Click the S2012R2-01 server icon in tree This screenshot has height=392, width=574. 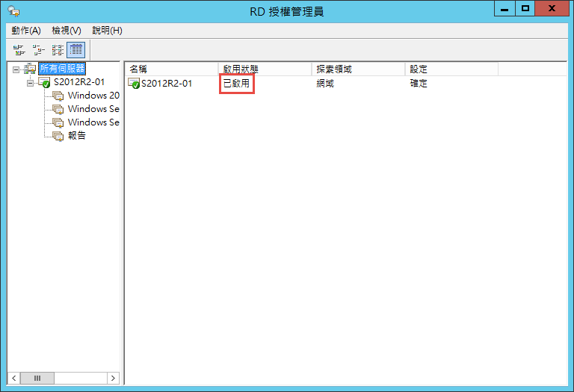pos(44,82)
